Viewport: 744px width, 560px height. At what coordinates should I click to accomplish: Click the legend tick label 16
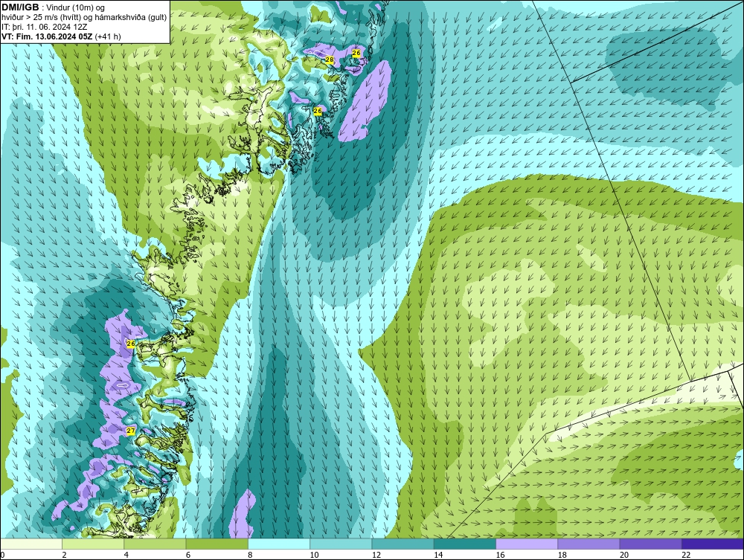point(500,555)
